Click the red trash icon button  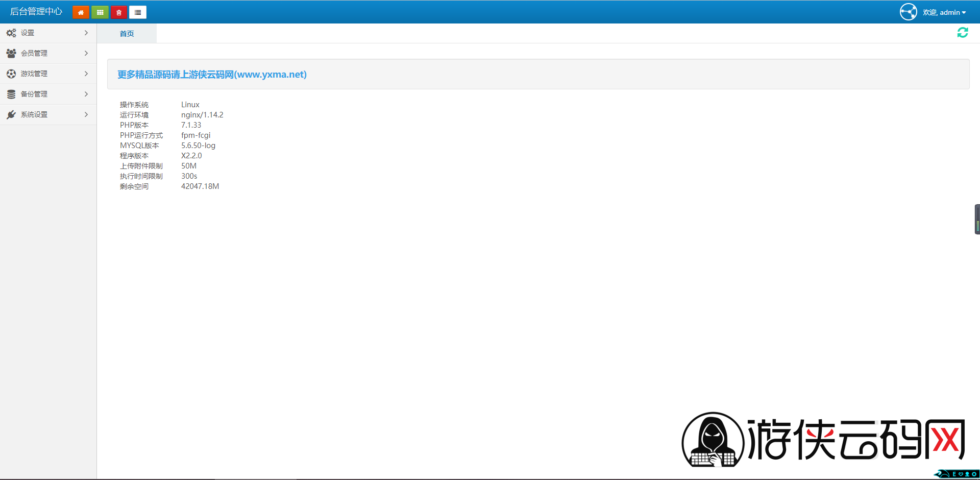point(119,12)
